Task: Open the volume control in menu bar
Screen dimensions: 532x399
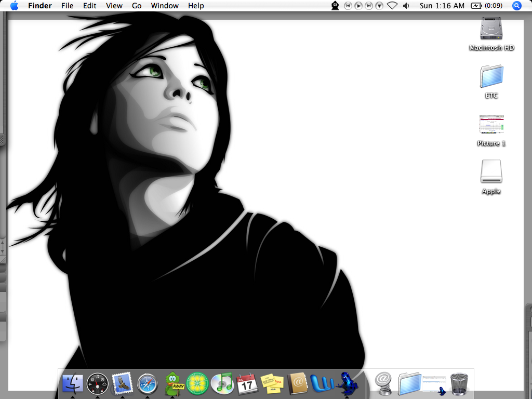Action: pos(406,6)
